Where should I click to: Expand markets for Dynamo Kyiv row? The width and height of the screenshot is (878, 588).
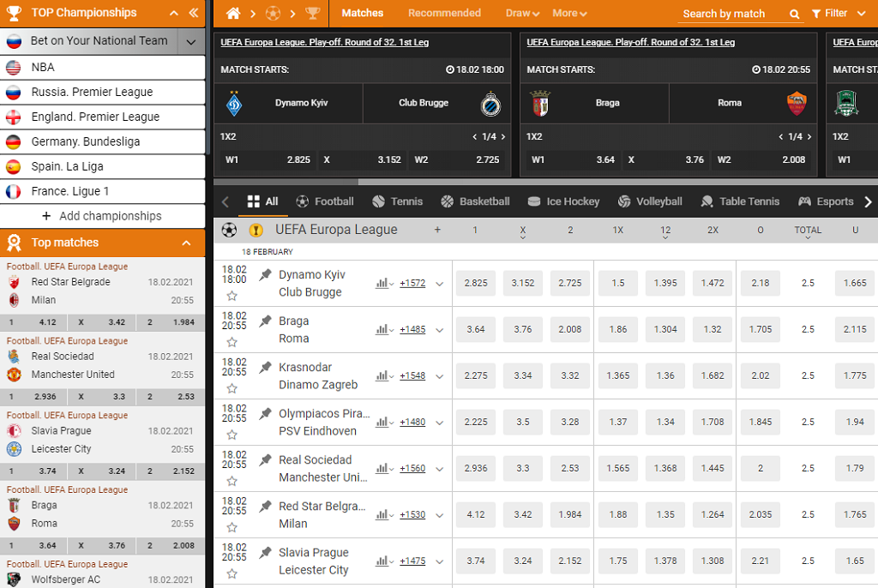(x=440, y=284)
